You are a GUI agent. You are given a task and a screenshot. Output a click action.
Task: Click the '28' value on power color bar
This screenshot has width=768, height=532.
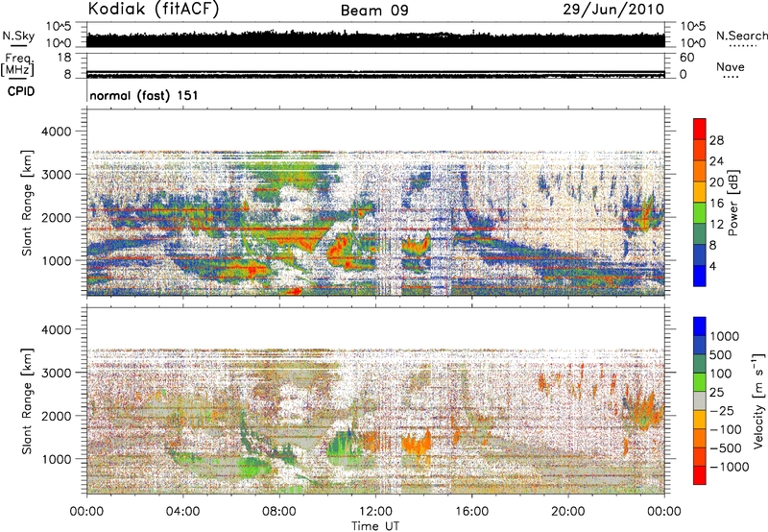coord(716,140)
